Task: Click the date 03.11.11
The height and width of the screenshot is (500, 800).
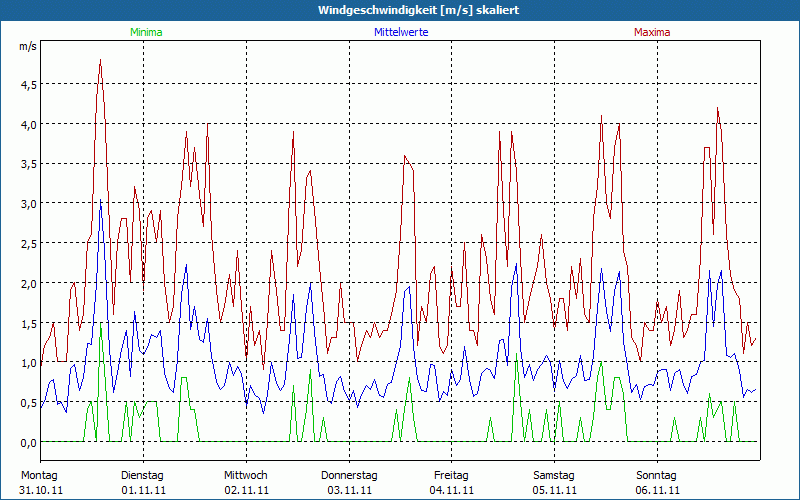Action: (x=349, y=490)
